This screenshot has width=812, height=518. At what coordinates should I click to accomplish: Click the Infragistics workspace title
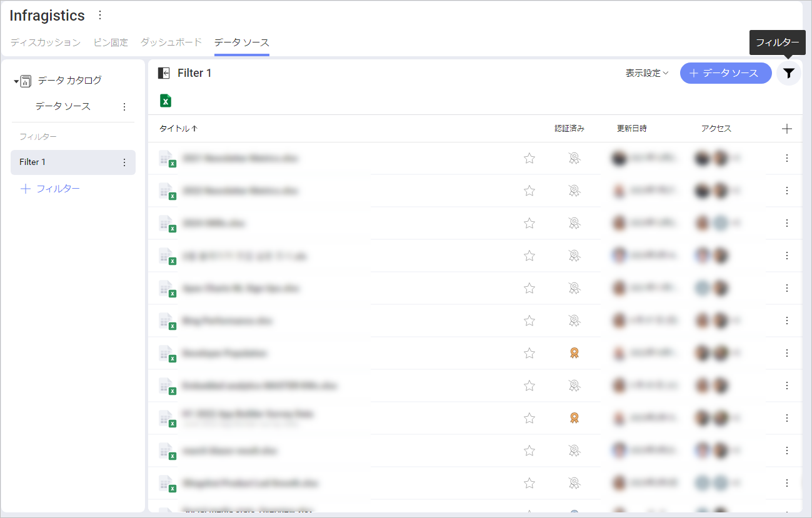(47, 16)
